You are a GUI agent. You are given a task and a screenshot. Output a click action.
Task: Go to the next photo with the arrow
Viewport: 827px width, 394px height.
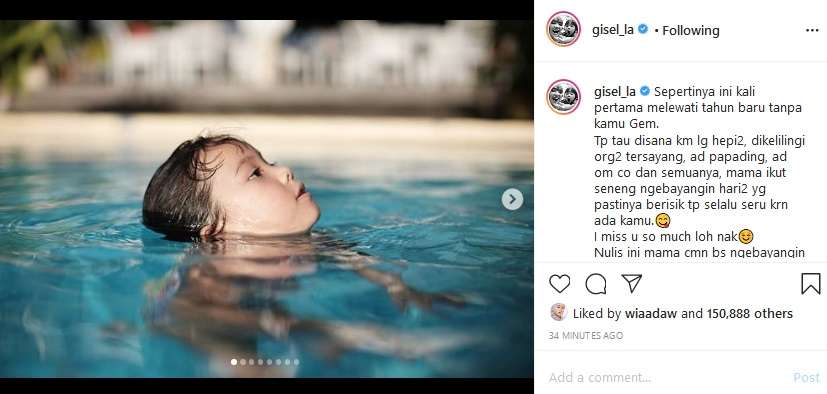point(512,199)
